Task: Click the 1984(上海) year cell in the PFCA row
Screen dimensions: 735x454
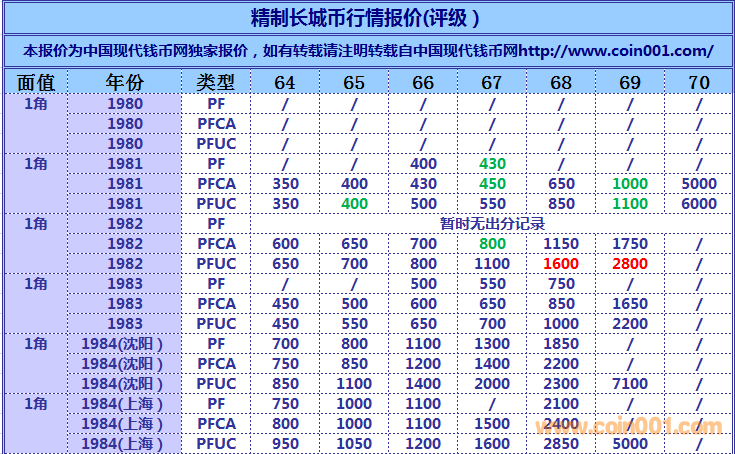Action: click(124, 424)
